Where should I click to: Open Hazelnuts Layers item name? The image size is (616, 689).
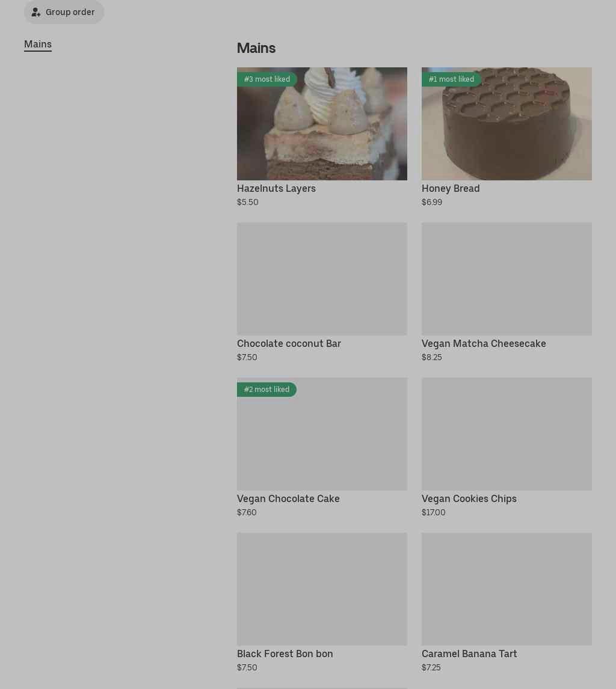click(276, 189)
